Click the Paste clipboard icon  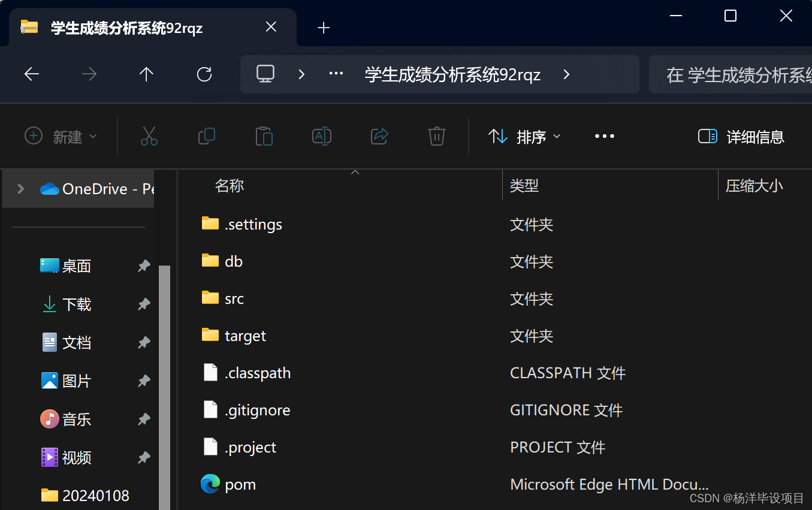tap(264, 137)
